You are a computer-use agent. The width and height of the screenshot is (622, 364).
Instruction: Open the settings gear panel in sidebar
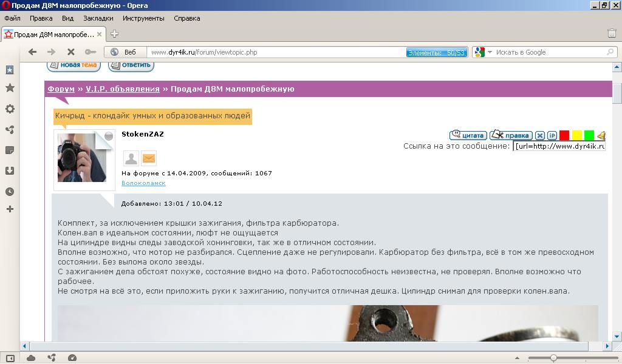[x=10, y=109]
